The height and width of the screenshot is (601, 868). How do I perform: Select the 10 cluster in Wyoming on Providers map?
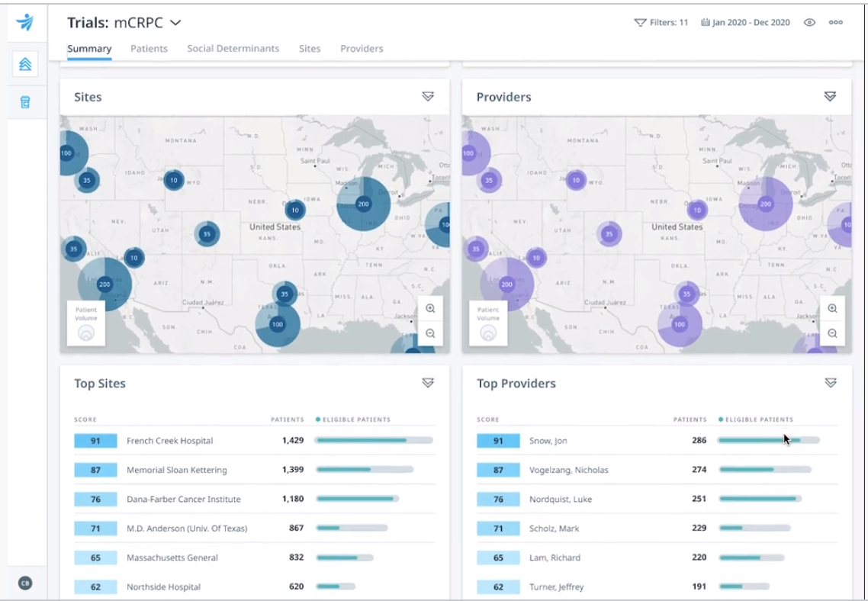[577, 180]
